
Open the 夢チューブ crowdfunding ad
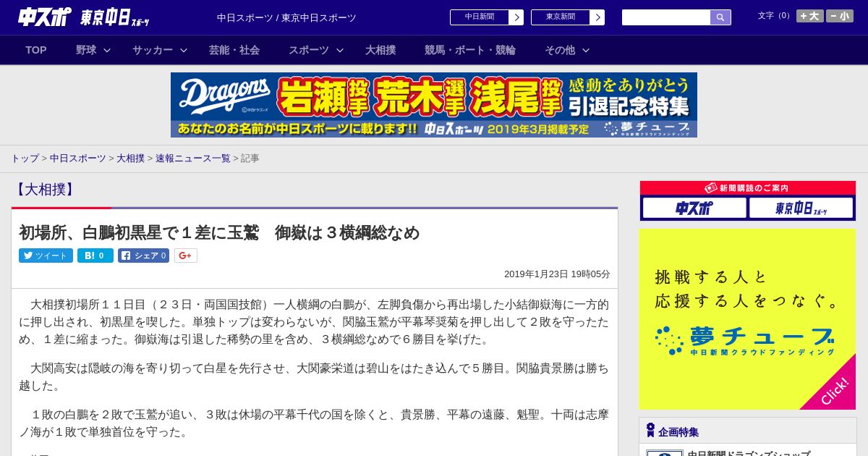click(x=747, y=319)
